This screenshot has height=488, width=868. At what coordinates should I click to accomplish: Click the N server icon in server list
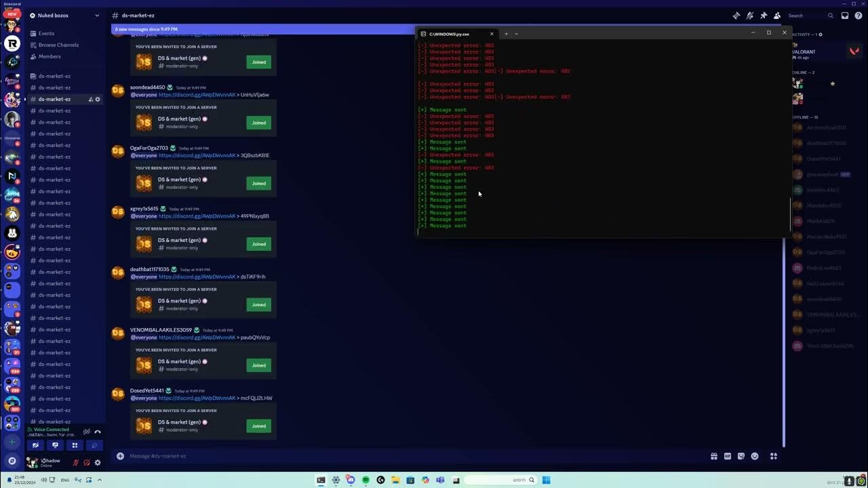[x=12, y=176]
